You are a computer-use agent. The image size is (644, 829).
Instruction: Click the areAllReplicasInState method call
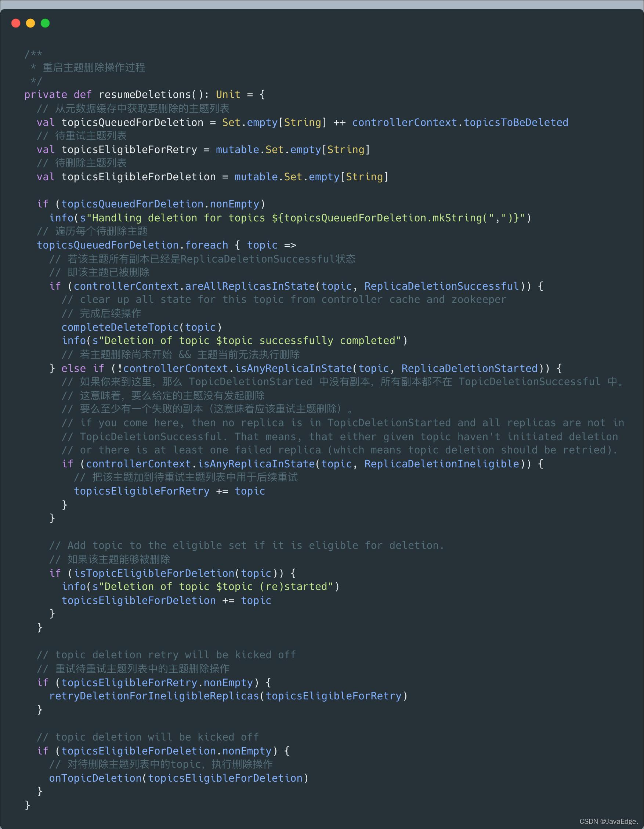pyautogui.click(x=250, y=286)
